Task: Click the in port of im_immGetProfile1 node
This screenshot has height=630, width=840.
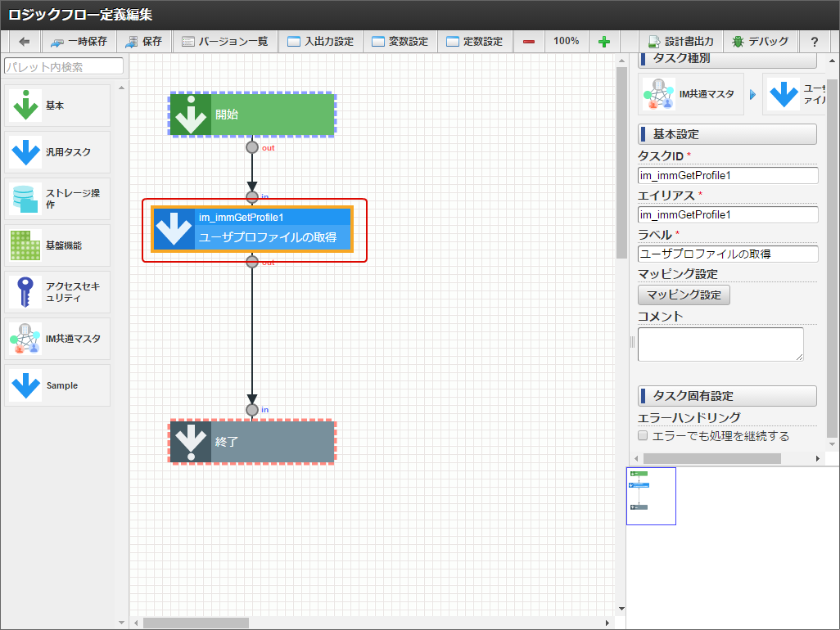Action: pos(252,197)
